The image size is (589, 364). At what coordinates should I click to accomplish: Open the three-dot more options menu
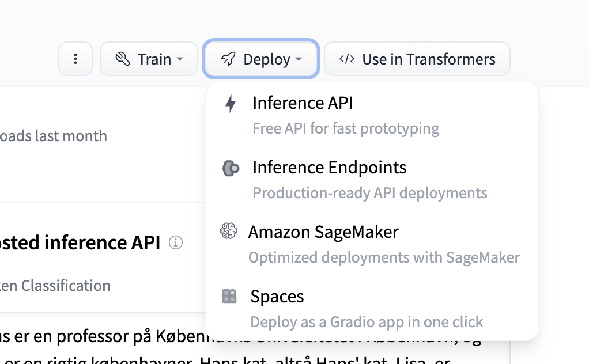point(75,59)
